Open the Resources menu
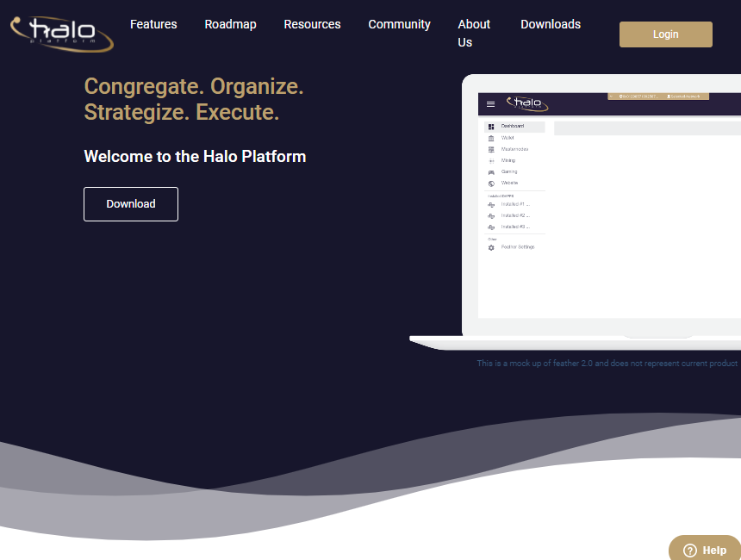The width and height of the screenshot is (741, 560). coord(312,24)
